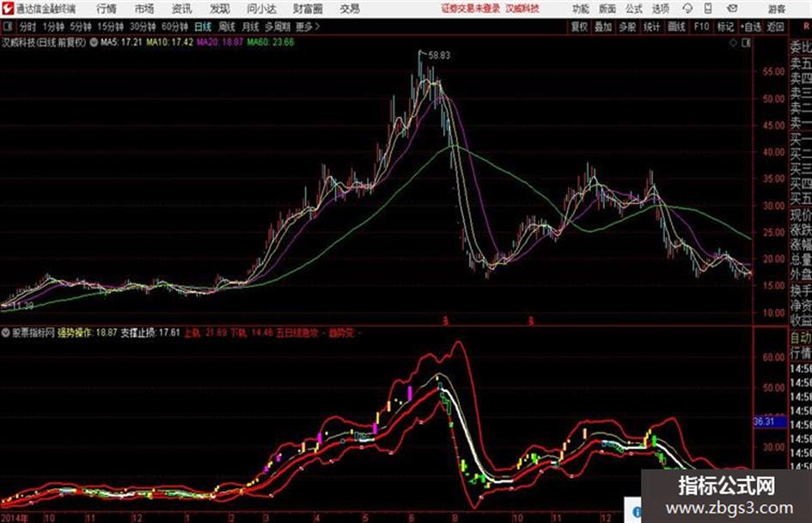This screenshot has width=812, height=523.
Task: Switch to the 分时 timeframe
Action: tap(28, 27)
